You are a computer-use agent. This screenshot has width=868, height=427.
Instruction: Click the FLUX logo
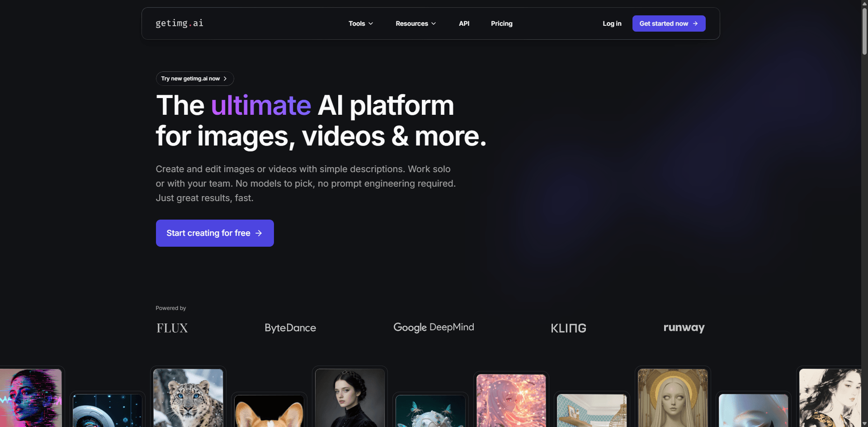[172, 328]
